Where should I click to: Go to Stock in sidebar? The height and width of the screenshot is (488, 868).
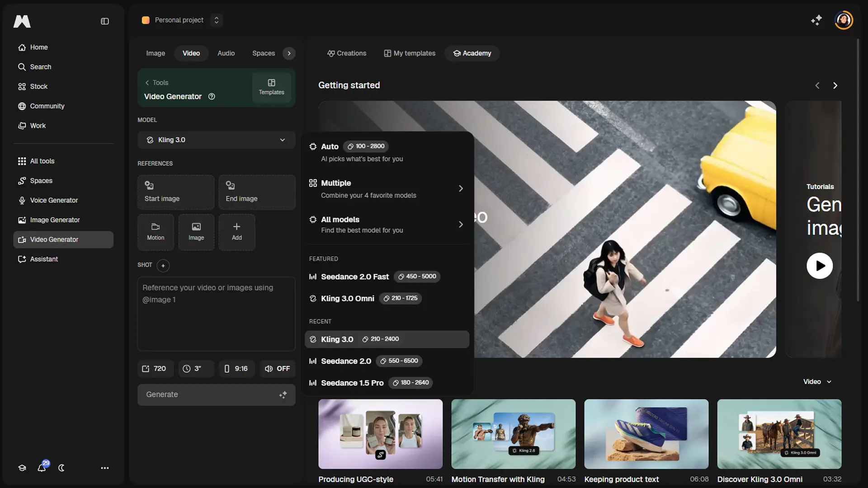pos(63,86)
